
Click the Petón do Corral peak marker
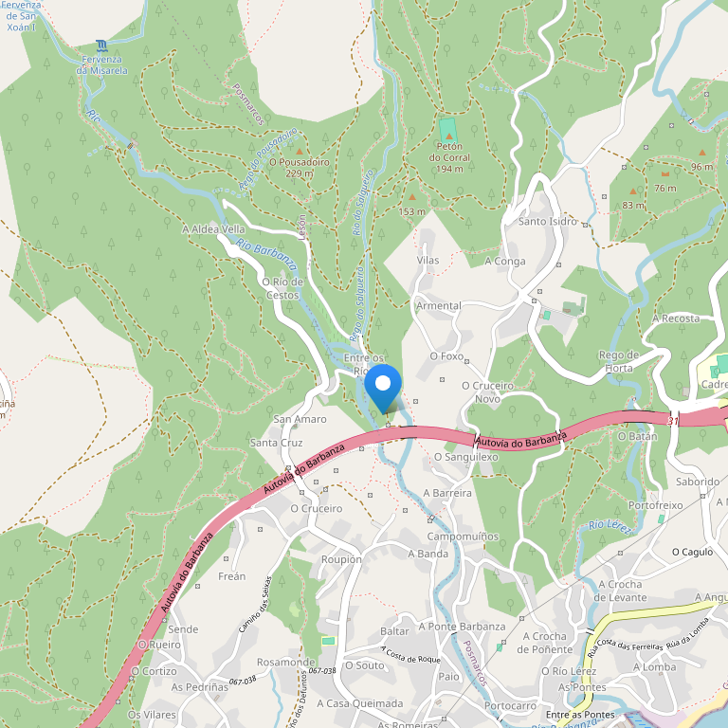pos(449,136)
